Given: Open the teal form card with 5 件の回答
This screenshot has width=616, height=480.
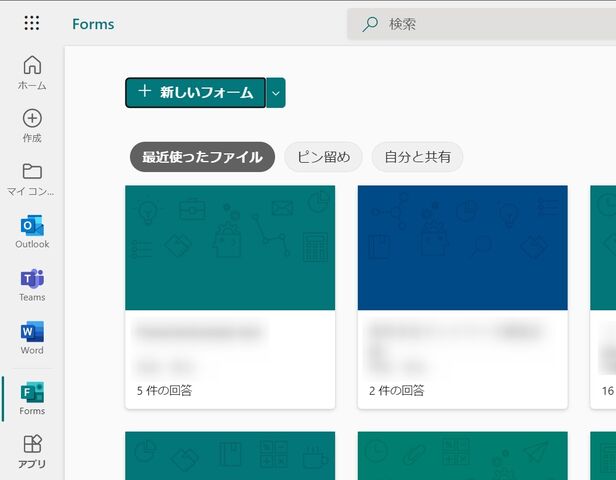Looking at the screenshot, I should pos(230,297).
